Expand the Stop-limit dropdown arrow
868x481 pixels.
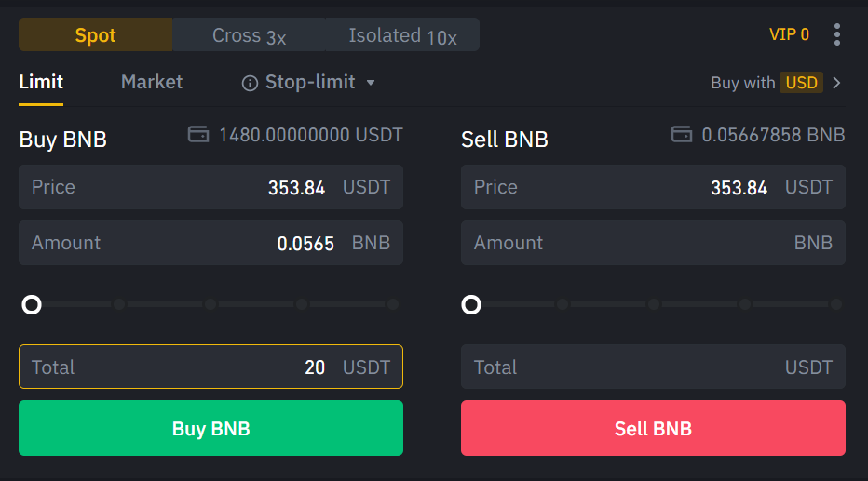(371, 83)
